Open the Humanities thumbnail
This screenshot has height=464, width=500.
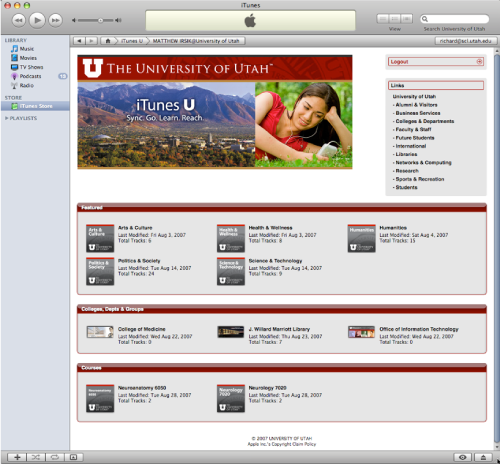coord(361,238)
